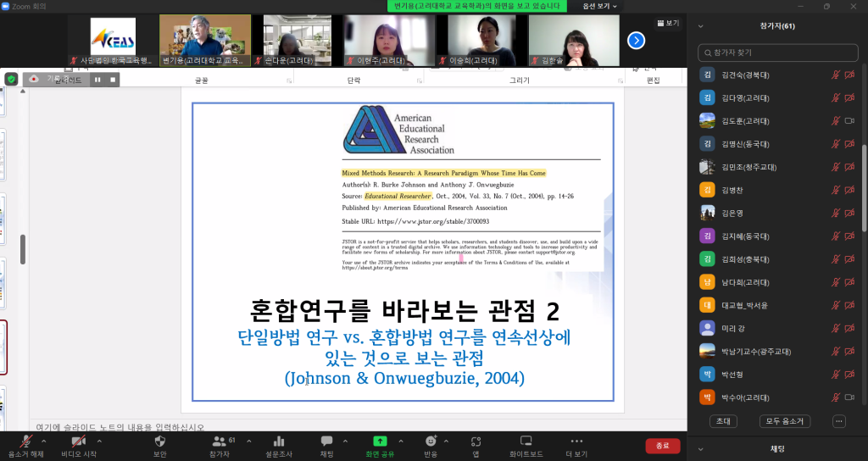The height and width of the screenshot is (461, 868).
Task: Click the 참가자 찾기 search field
Action: 777,53
